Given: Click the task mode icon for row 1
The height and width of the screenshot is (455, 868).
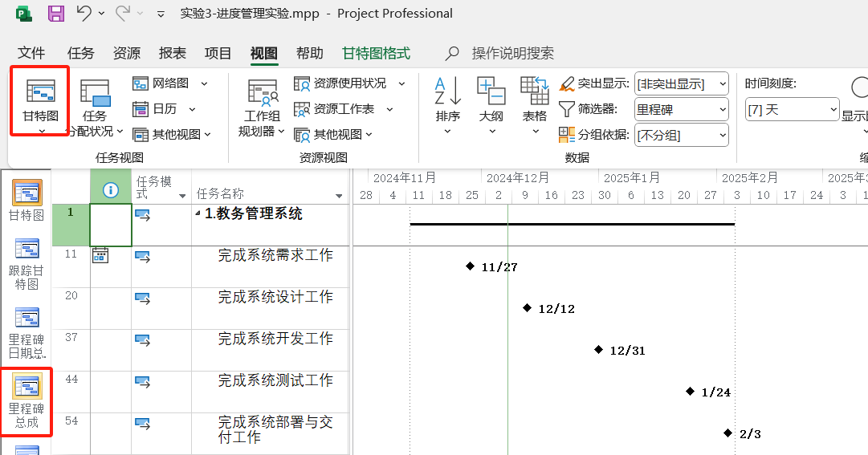Looking at the screenshot, I should coord(143,215).
